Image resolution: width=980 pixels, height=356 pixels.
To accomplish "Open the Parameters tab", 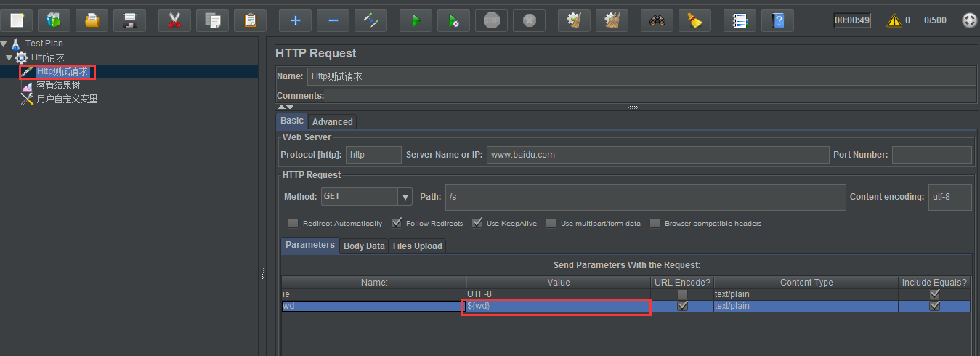I will point(310,246).
